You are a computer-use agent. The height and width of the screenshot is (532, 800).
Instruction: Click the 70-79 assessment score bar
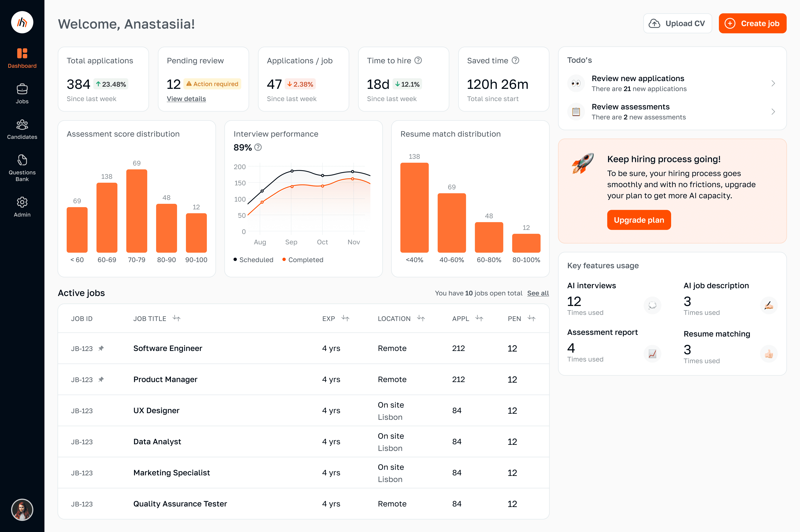click(136, 211)
